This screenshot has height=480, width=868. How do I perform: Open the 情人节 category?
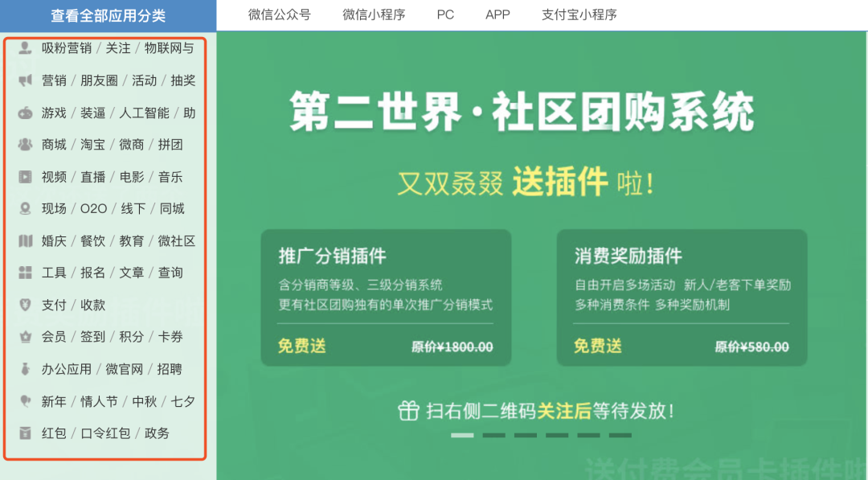tap(99, 401)
